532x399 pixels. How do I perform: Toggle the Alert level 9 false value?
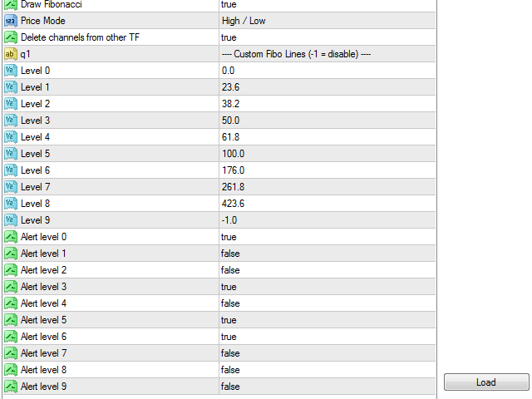pyautogui.click(x=328, y=387)
